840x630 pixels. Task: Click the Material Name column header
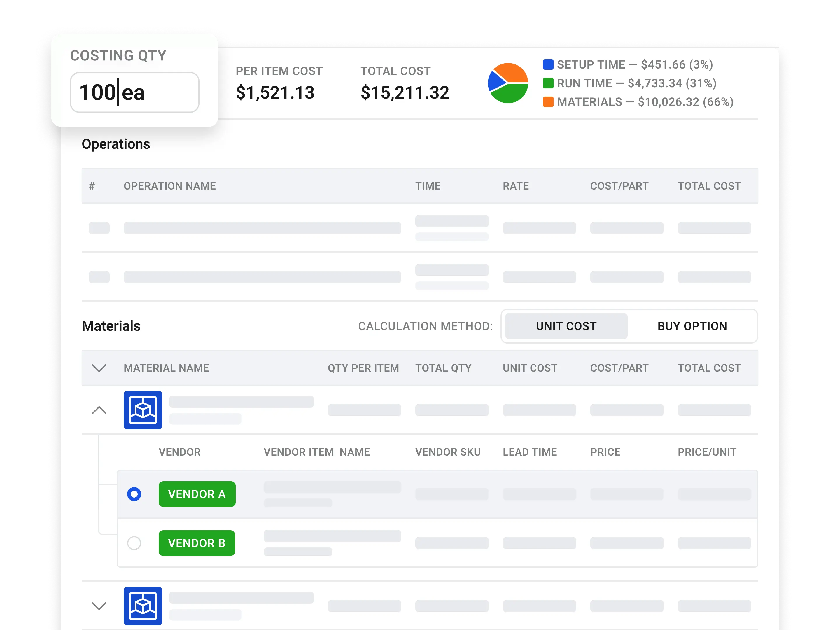pos(166,367)
